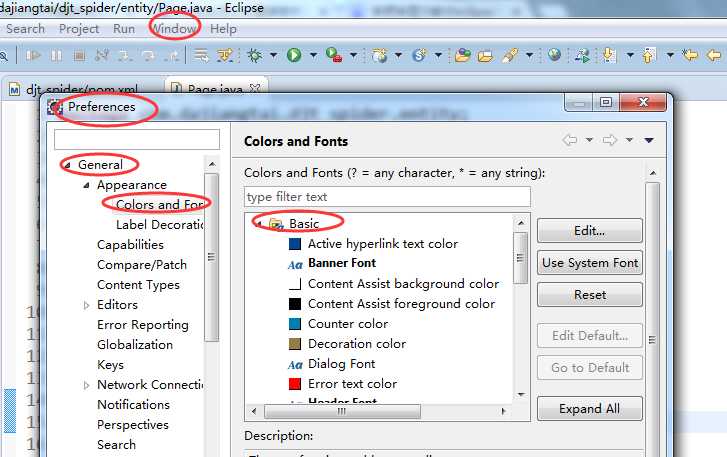
Task: Toggle the Use Step Filters icon
Action: click(225, 56)
